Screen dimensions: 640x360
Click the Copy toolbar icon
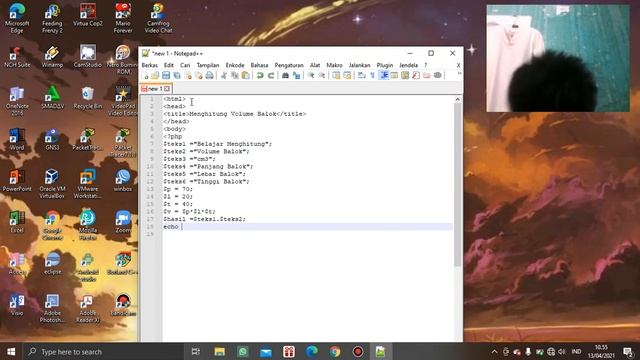pos(235,76)
